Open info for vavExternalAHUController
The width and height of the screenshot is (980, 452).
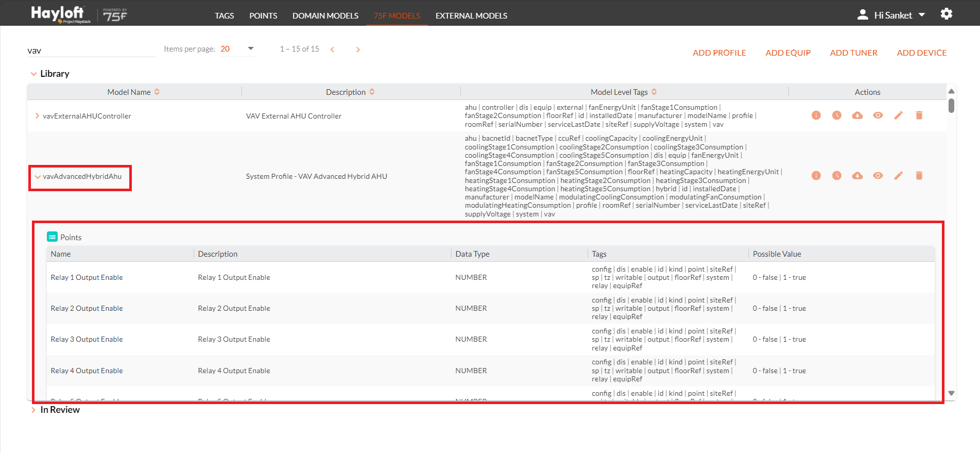(x=816, y=115)
